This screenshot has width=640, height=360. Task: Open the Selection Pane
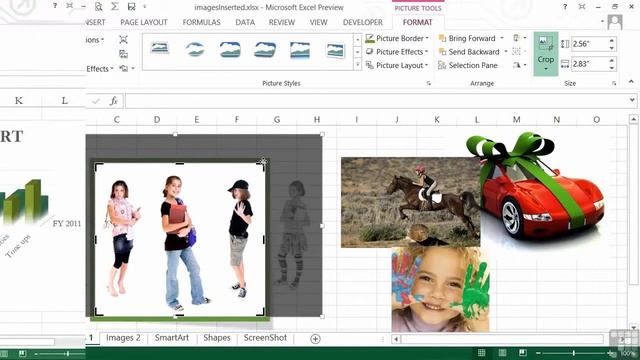pyautogui.click(x=468, y=65)
